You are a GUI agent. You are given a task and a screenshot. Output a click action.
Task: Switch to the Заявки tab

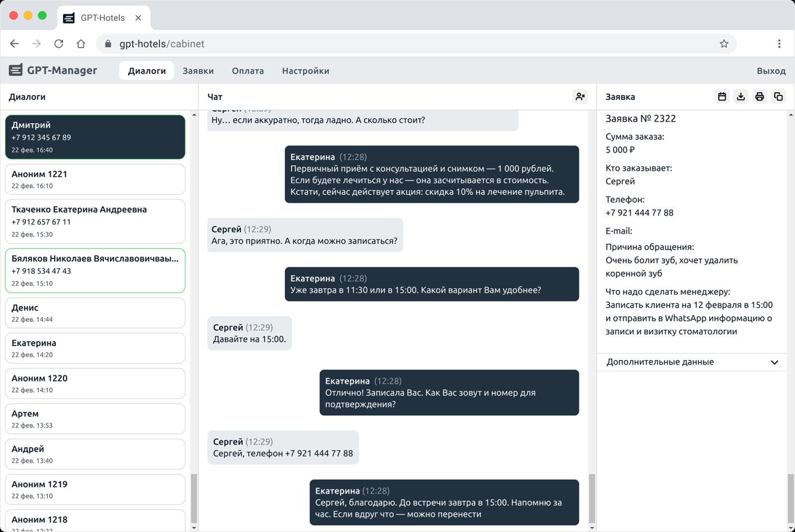tap(198, 71)
